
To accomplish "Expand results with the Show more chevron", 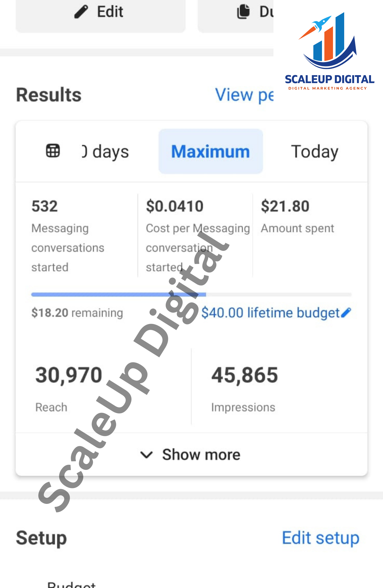I will pyautogui.click(x=147, y=455).
